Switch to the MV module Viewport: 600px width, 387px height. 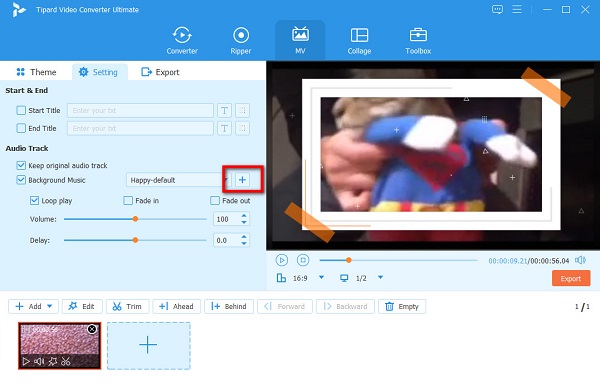tap(300, 41)
